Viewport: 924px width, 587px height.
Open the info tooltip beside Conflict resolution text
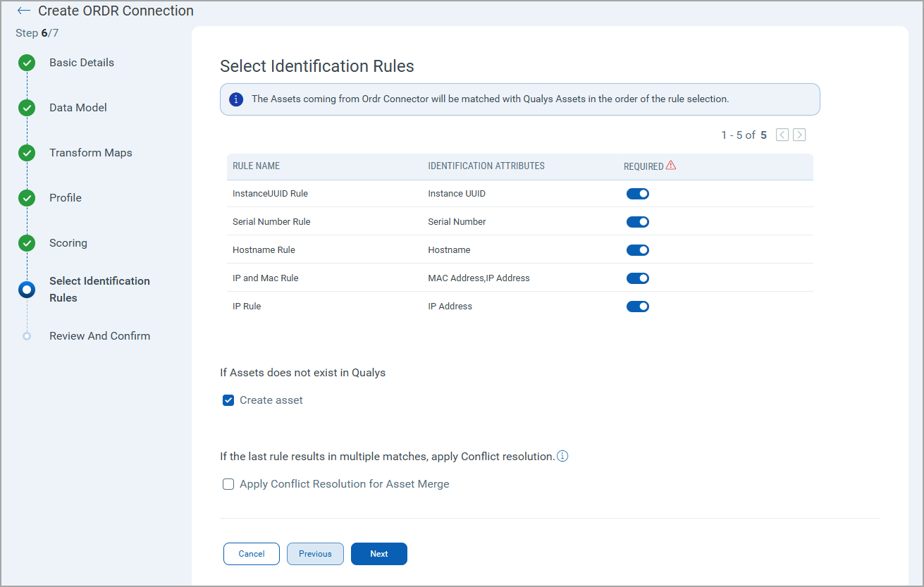(x=562, y=456)
